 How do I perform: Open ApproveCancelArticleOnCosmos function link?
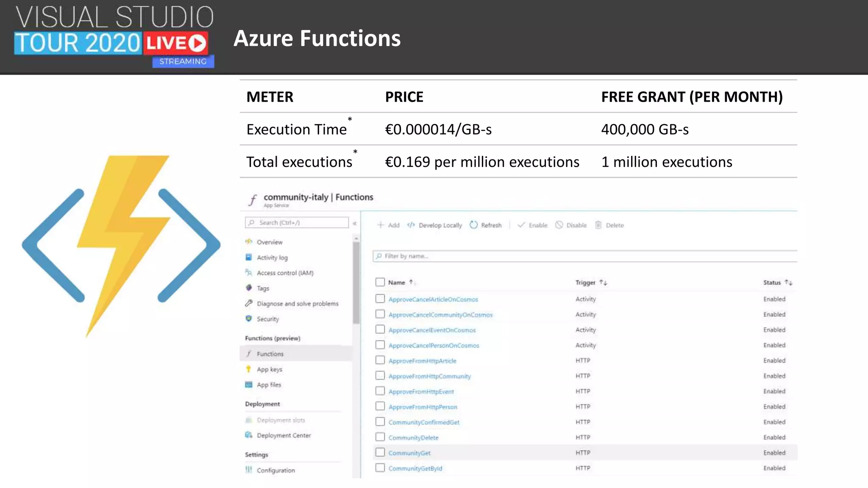(433, 299)
